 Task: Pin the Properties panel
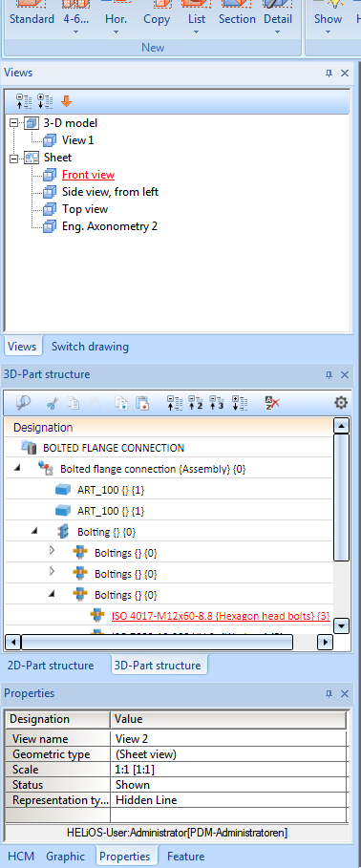pyautogui.click(x=329, y=693)
